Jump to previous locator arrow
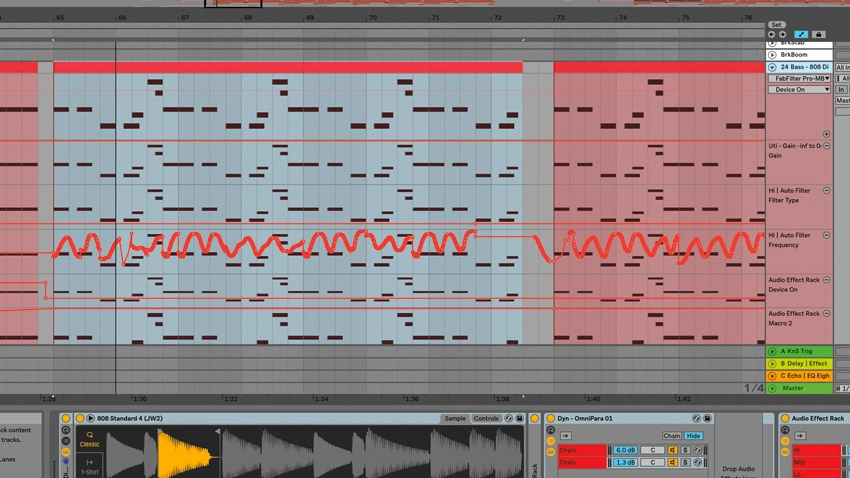Screen dimensions: 850x478 [x=771, y=34]
